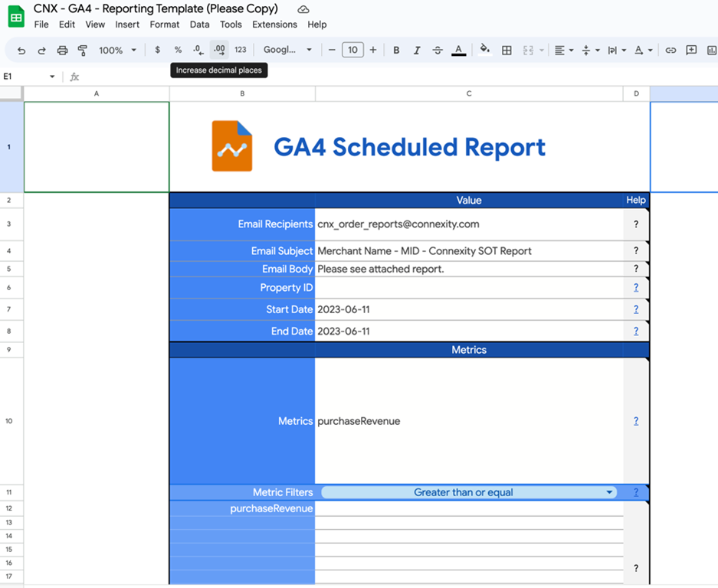Click the font size field showing 10
Image resolution: width=718 pixels, height=588 pixels.
352,50
